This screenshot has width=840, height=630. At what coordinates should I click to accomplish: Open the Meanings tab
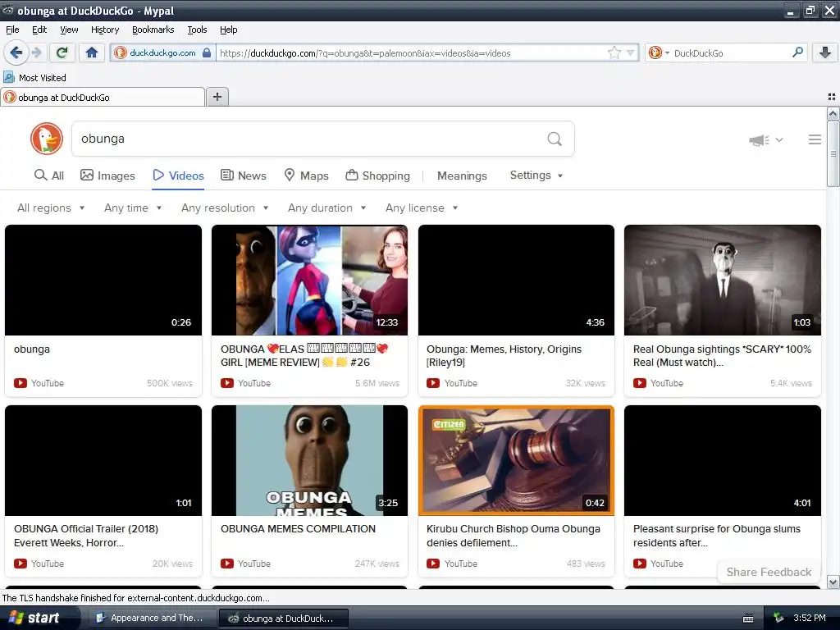click(462, 176)
